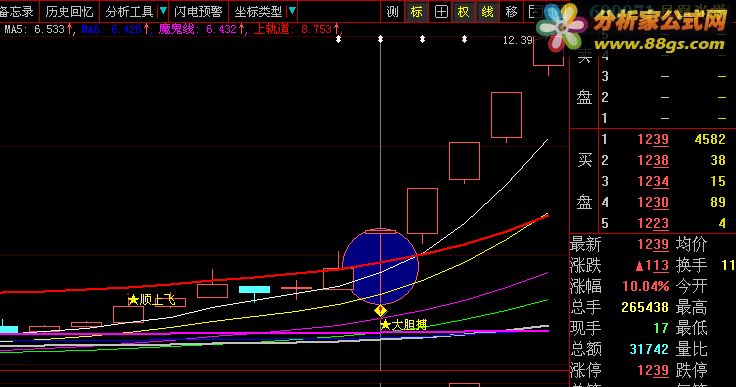
Task: Click the 历史回忆 button
Action: pyautogui.click(x=69, y=12)
